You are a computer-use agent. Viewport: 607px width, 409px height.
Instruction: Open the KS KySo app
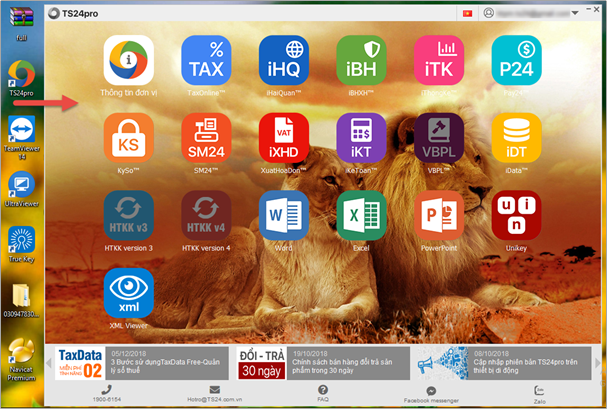[x=129, y=138]
